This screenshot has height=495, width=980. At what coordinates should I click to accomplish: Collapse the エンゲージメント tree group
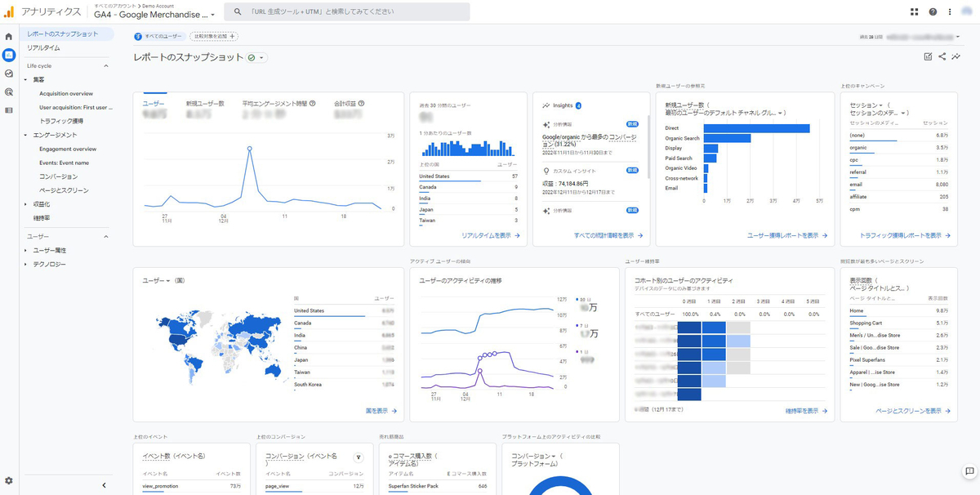click(x=26, y=135)
